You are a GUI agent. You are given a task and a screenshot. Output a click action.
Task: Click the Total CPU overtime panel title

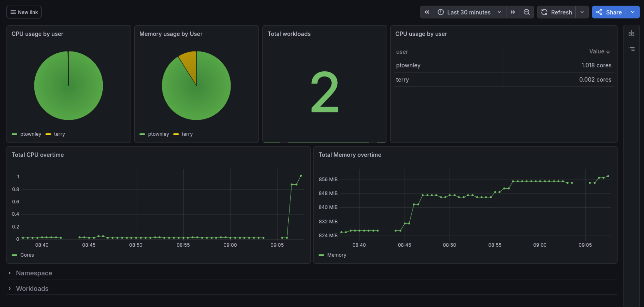38,155
